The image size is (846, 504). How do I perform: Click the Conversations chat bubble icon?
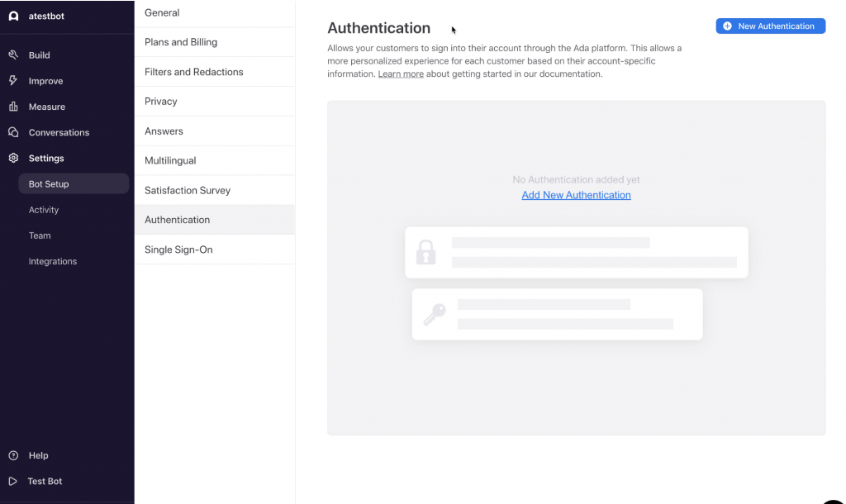[x=13, y=132]
